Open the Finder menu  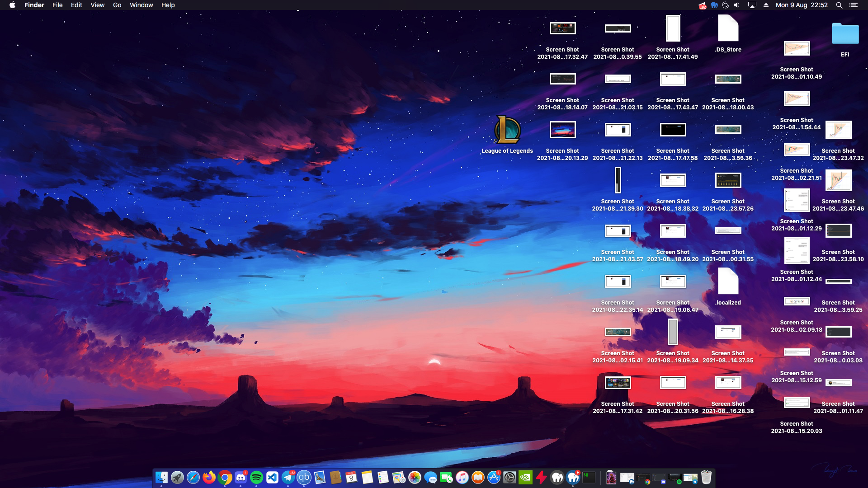[34, 5]
